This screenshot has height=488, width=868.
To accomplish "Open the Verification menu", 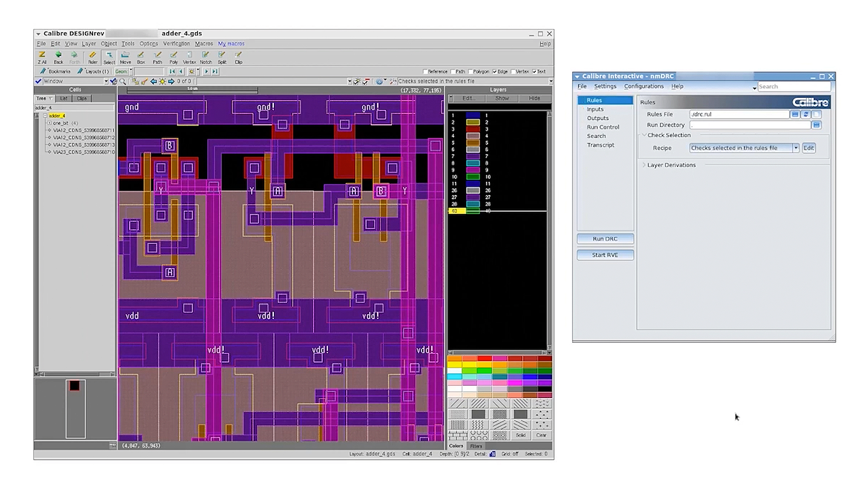I will [x=176, y=43].
